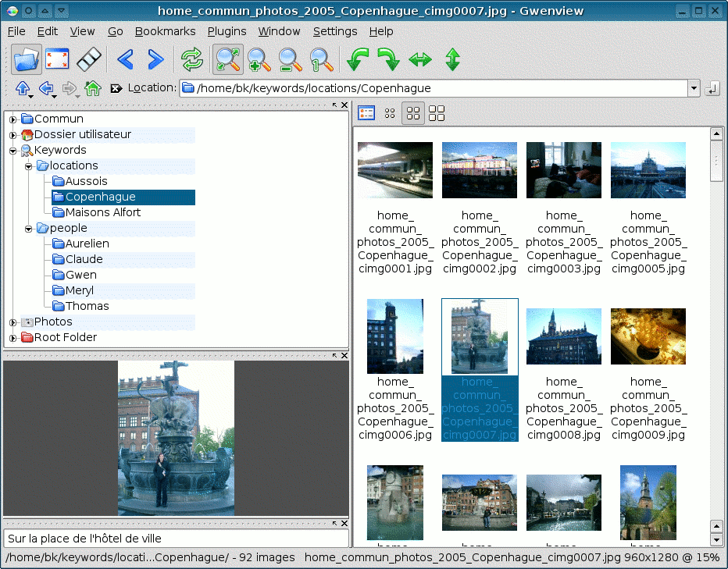This screenshot has width=728, height=569.
Task: Flip image vertically
Action: [452, 59]
